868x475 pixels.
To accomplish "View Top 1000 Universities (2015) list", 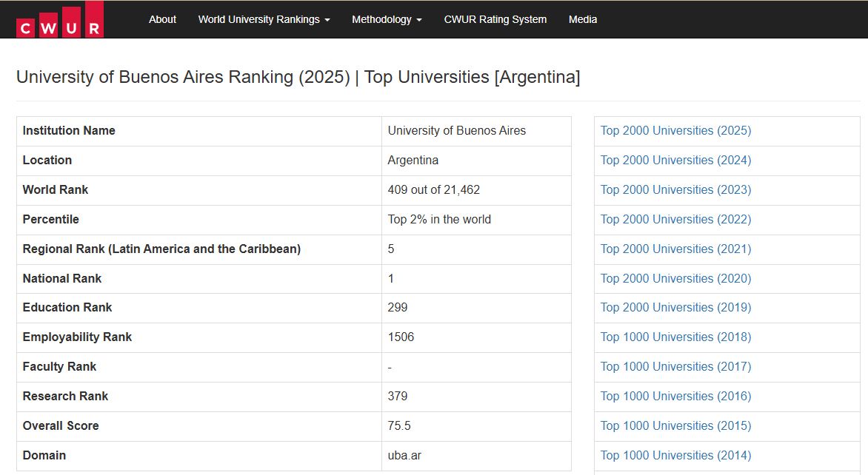I will click(x=675, y=426).
